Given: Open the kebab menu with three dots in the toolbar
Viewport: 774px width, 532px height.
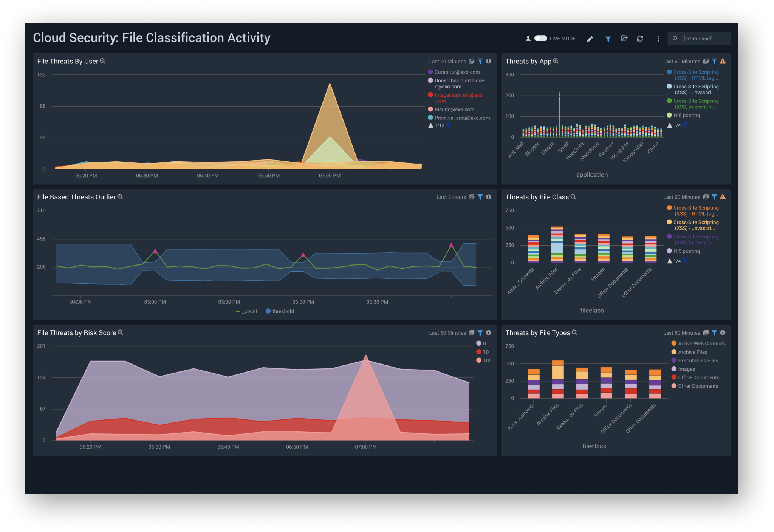Looking at the screenshot, I should point(658,39).
